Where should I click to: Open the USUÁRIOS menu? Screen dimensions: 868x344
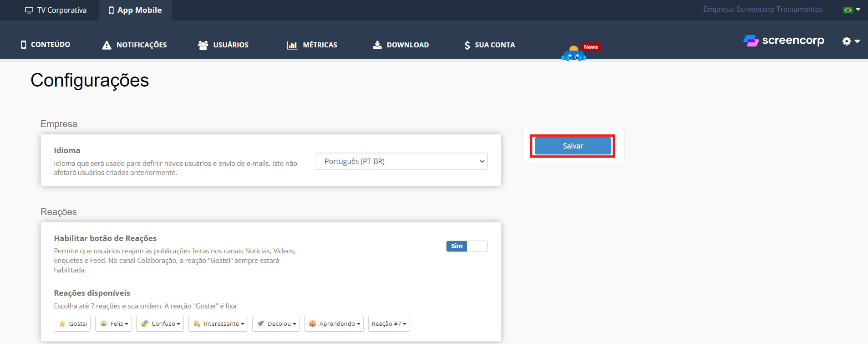[223, 45]
